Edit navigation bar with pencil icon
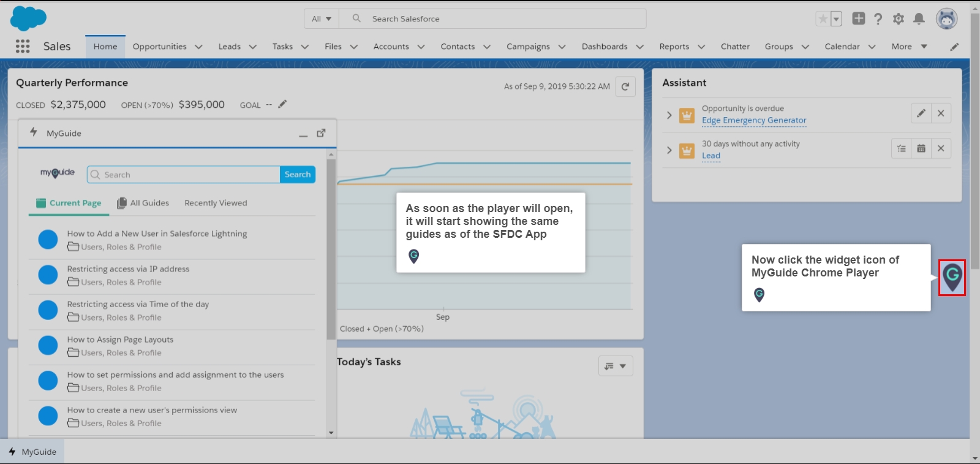The width and height of the screenshot is (980, 464). (x=954, y=47)
